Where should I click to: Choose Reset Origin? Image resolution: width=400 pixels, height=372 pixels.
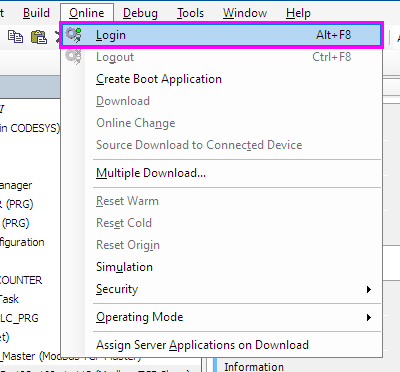pos(221,245)
